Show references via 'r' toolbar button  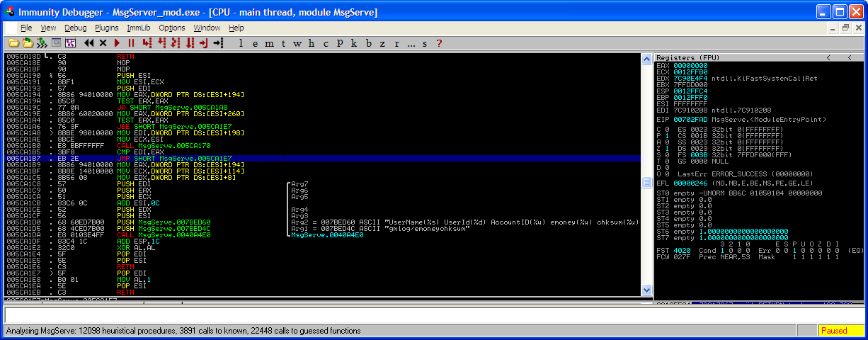click(396, 43)
